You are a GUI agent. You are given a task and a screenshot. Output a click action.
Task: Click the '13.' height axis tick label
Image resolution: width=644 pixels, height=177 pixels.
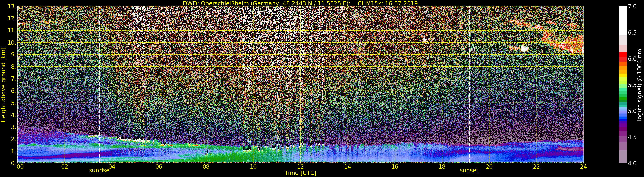pyautogui.click(x=12, y=6)
